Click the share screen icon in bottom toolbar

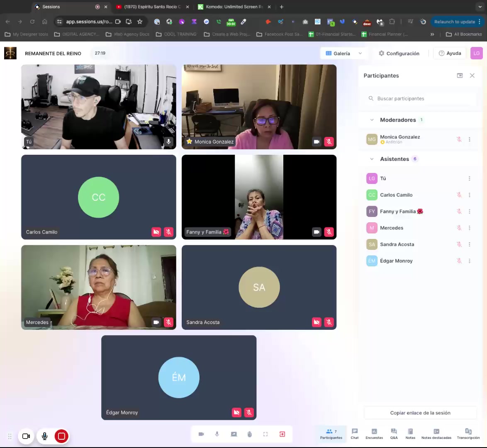tap(234, 434)
